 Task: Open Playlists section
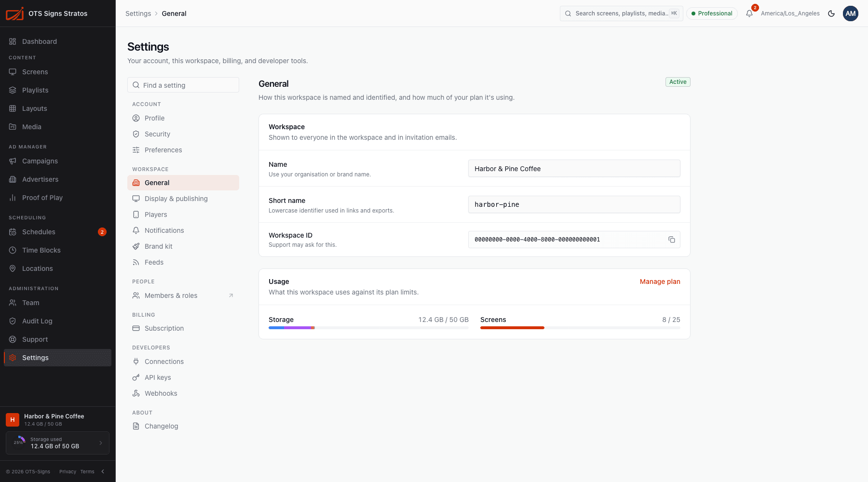tap(58, 90)
